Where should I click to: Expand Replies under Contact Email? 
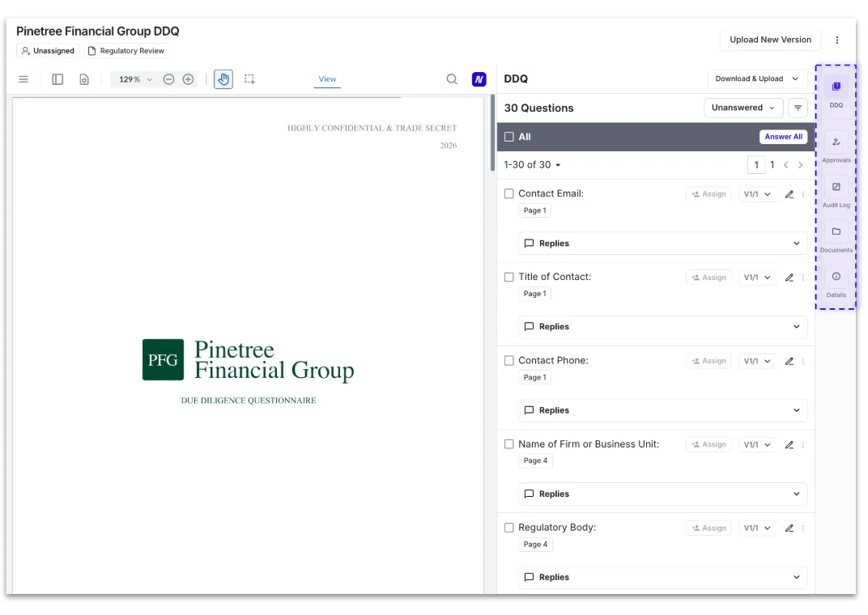tap(662, 244)
